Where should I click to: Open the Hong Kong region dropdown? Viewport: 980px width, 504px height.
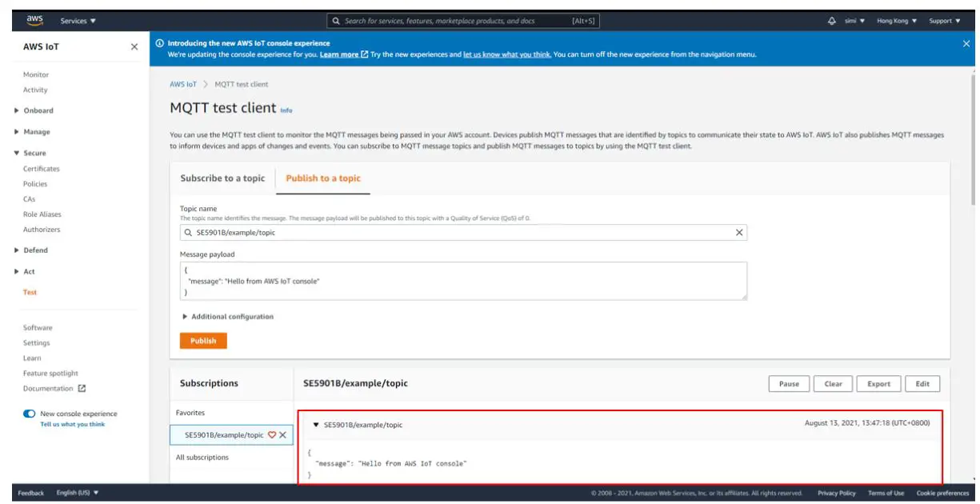click(897, 21)
